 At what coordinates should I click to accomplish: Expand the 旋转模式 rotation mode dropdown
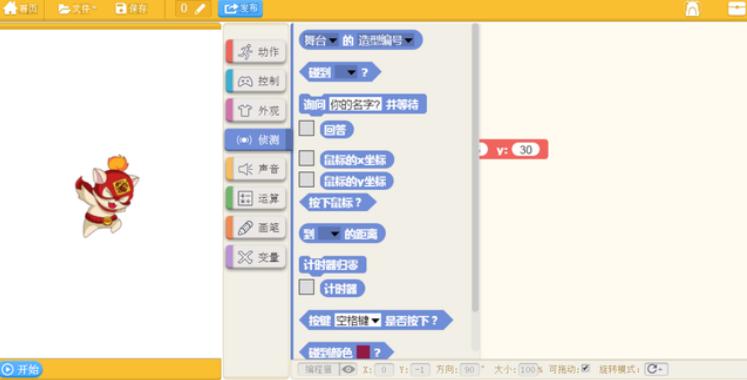[656, 369]
